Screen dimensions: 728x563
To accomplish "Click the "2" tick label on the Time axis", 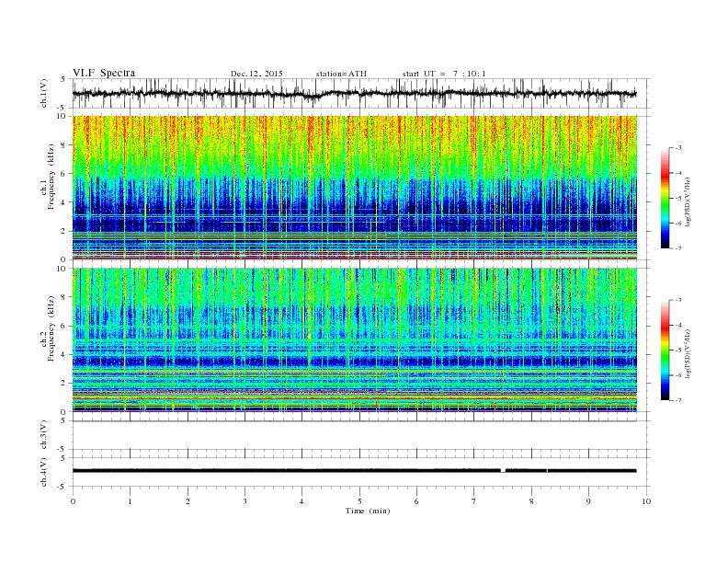I will (188, 501).
